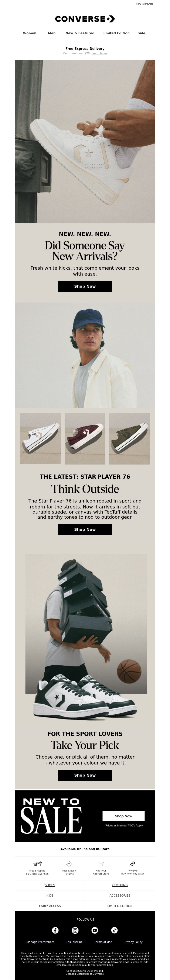Screen dimensions: 170x980
Task: Open the Facebook icon in footer
Action: point(55,930)
